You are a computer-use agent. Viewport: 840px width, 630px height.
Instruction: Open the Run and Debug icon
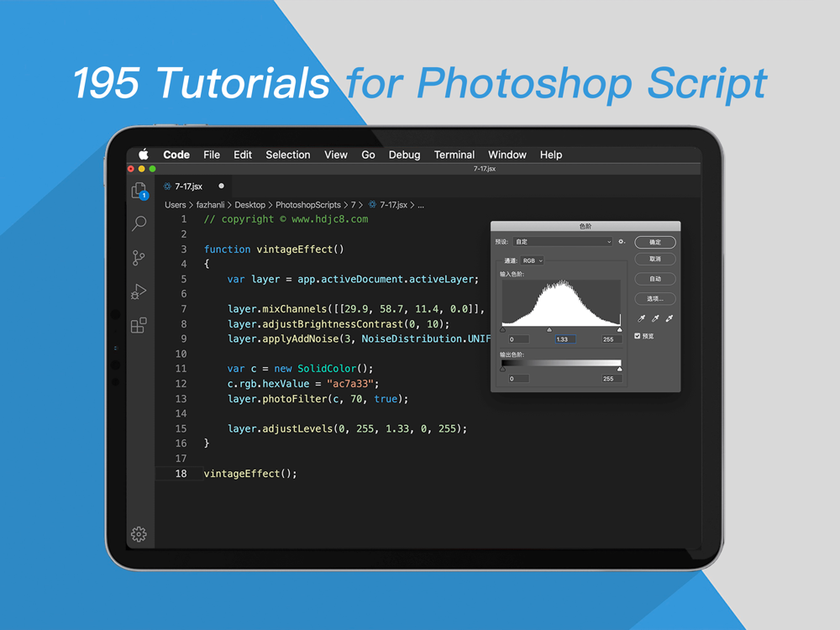[x=139, y=291]
